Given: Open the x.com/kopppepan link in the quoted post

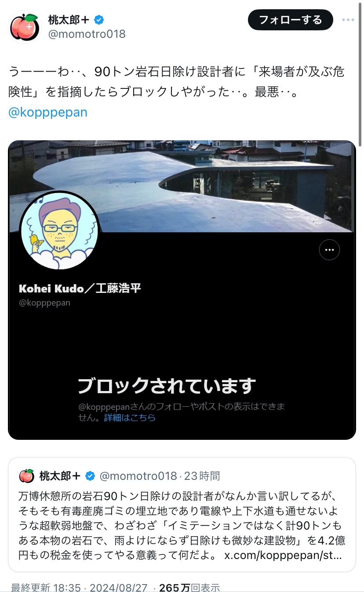Looking at the screenshot, I should click(284, 555).
